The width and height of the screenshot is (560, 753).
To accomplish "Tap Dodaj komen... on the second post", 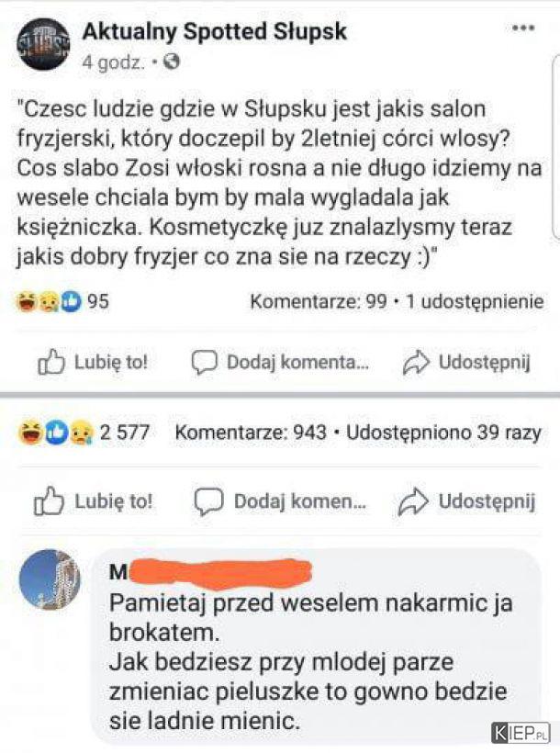I will pyautogui.click(x=280, y=501).
